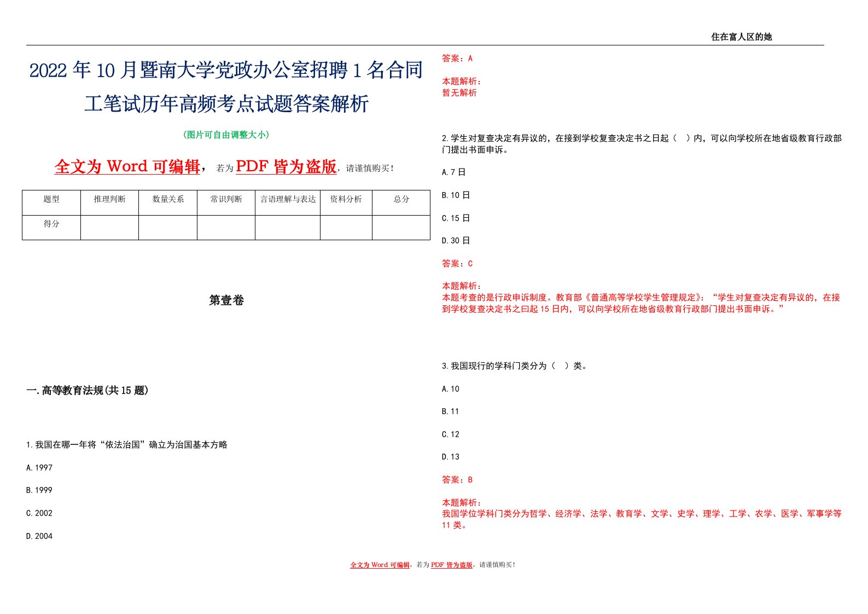Click the footer link 'PDF 皆为盗版'
This screenshot has width=868, height=614.
[452, 565]
